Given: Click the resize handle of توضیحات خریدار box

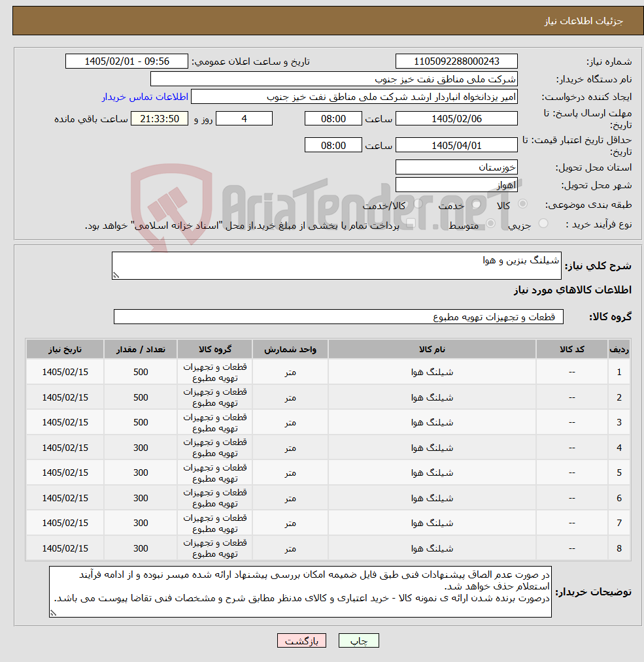Looking at the screenshot, I should point(53,613).
